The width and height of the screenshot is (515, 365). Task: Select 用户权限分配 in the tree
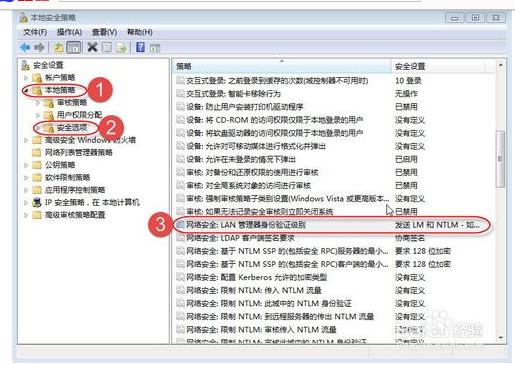(79, 115)
